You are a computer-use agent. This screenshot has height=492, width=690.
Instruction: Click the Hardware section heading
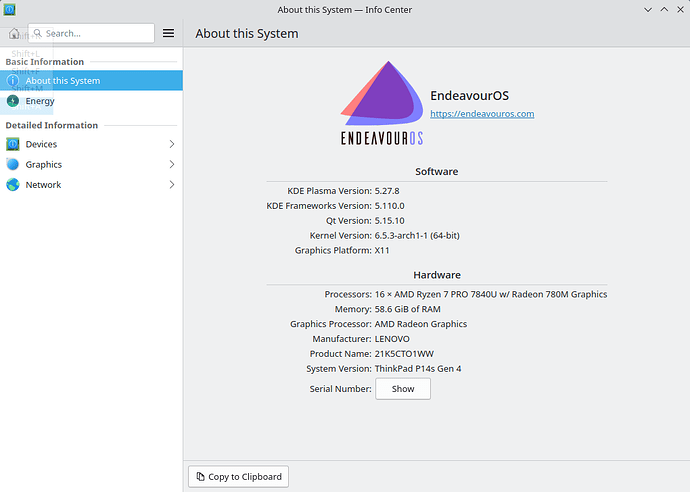pos(437,275)
